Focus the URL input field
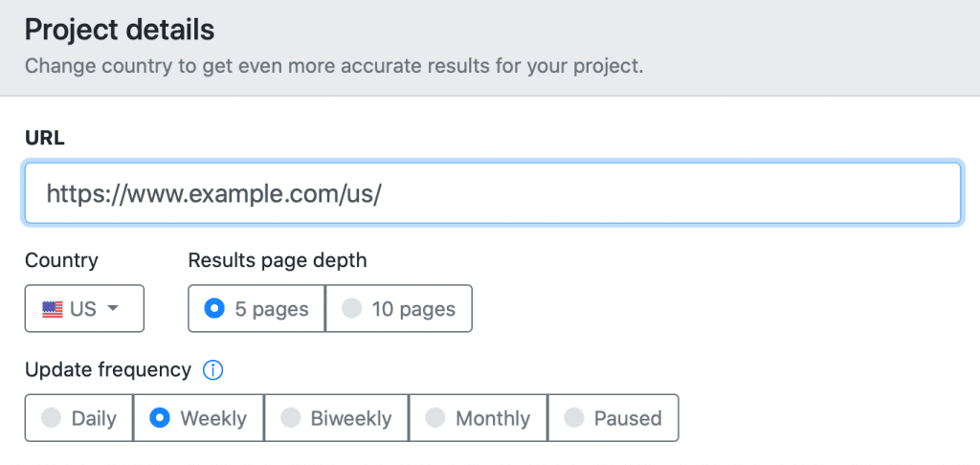 pos(493,193)
